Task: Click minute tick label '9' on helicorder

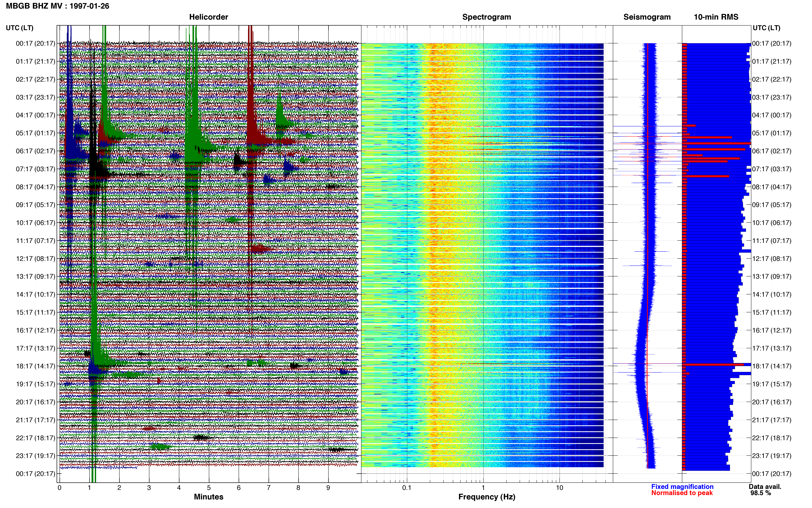Action: tap(328, 488)
